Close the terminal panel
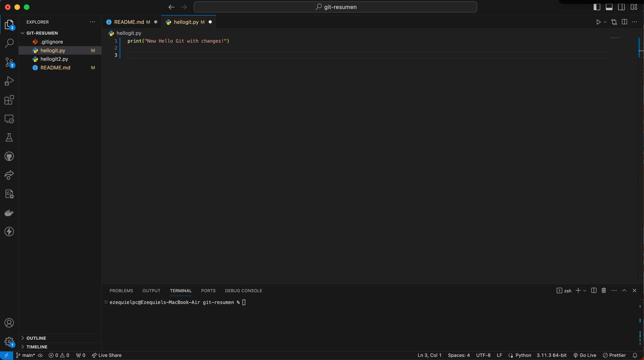 [x=634, y=291]
